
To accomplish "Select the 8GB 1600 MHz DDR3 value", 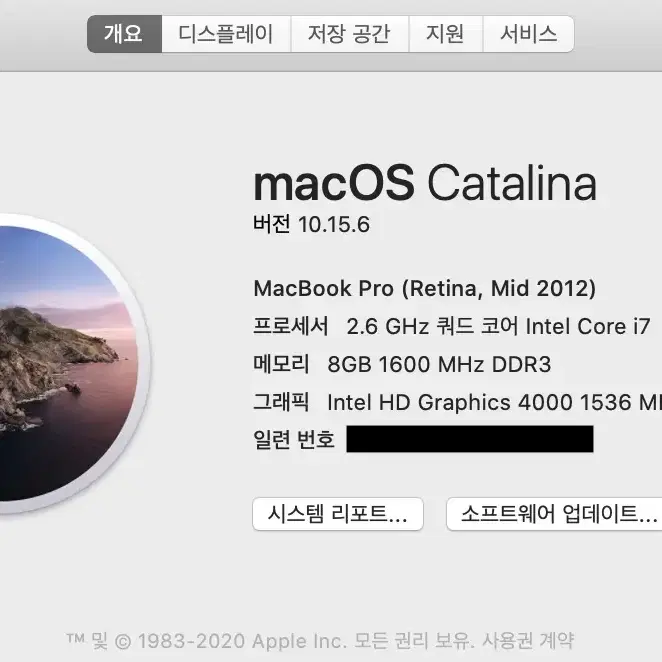I will click(x=439, y=364).
